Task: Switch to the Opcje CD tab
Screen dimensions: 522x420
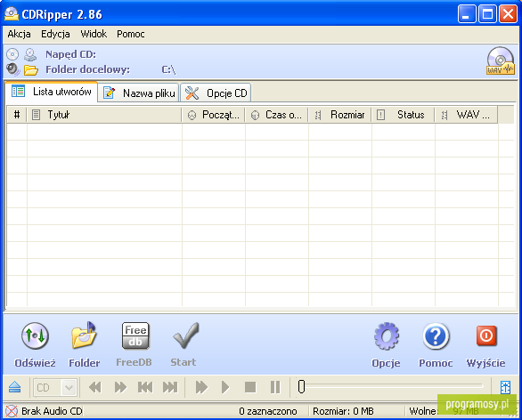Action: pyautogui.click(x=216, y=93)
